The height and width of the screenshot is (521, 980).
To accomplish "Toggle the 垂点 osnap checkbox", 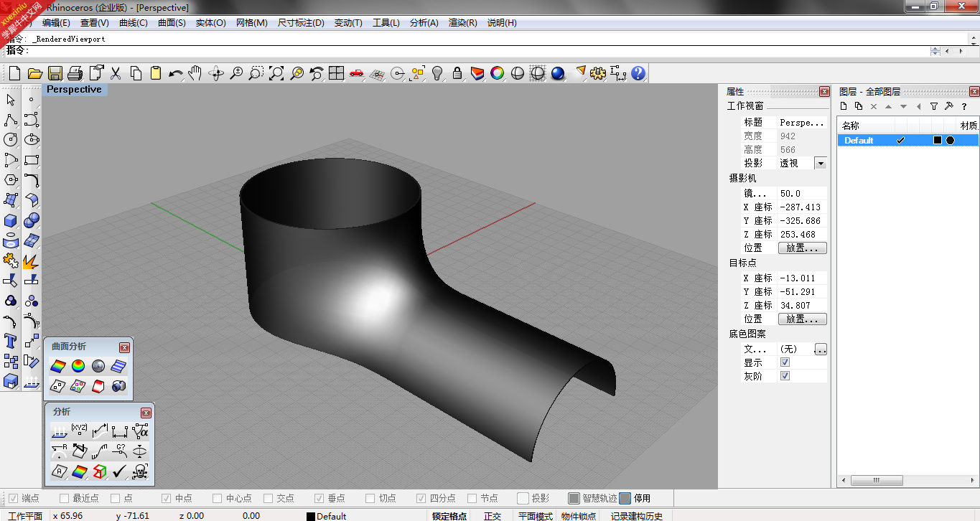I will pos(319,498).
